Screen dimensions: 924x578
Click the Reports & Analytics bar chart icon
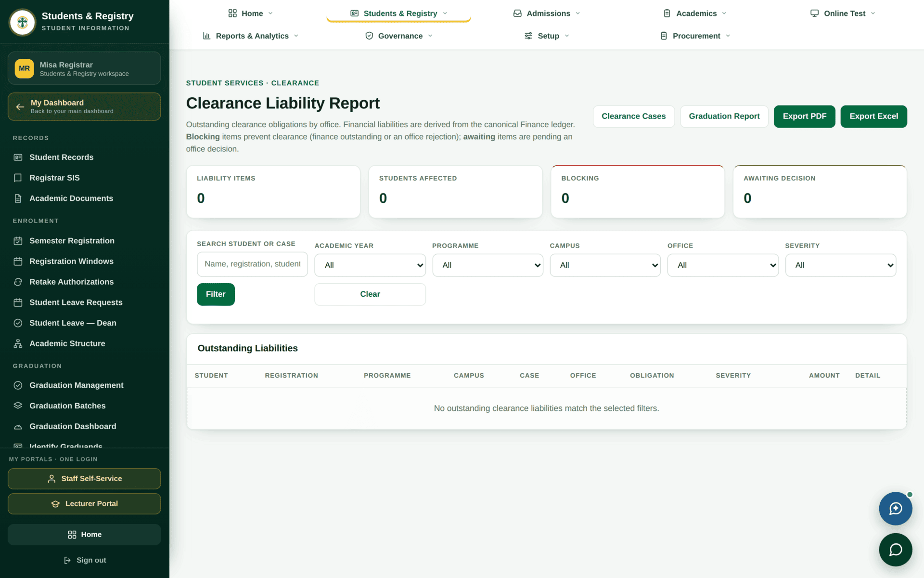click(x=206, y=36)
